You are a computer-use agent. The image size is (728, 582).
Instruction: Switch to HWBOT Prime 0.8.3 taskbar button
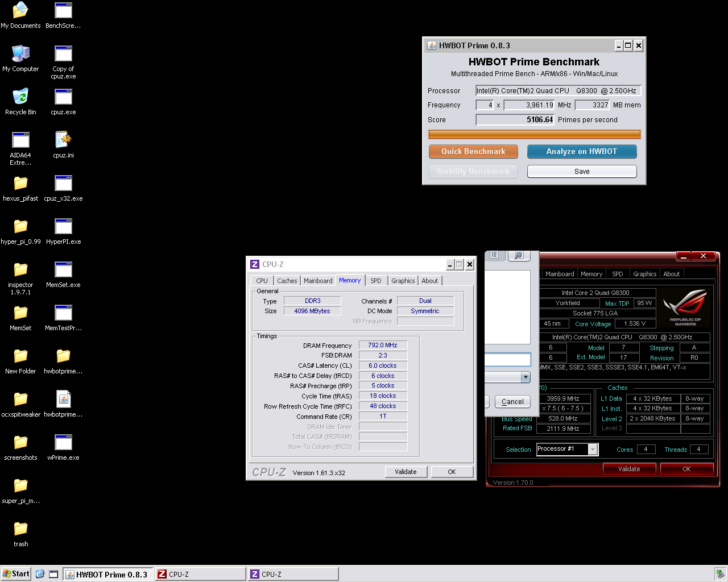107,575
